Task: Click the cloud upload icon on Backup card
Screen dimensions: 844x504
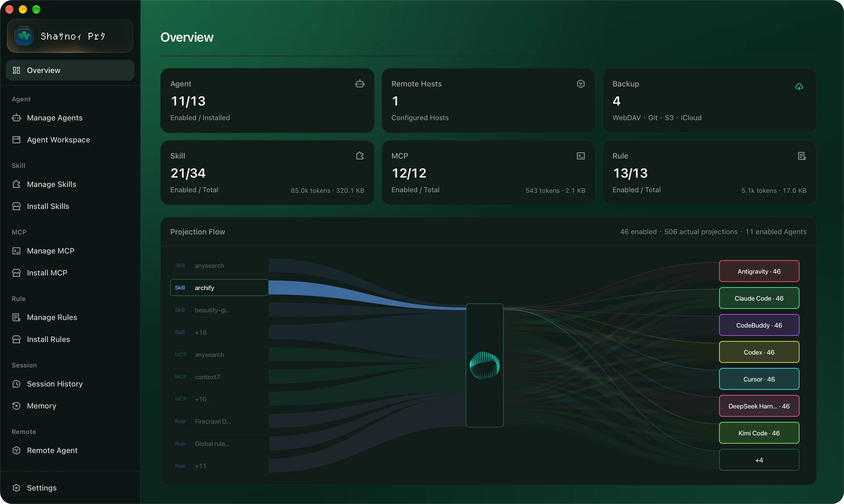Action: pyautogui.click(x=799, y=87)
